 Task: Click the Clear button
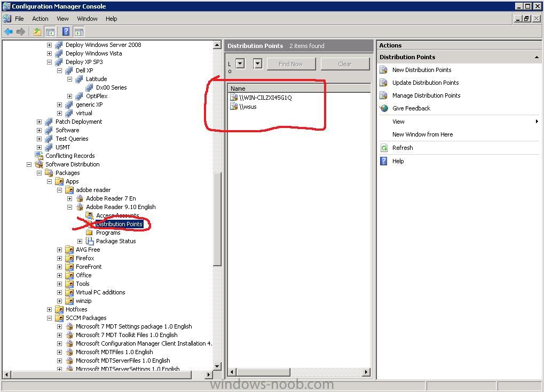(345, 64)
